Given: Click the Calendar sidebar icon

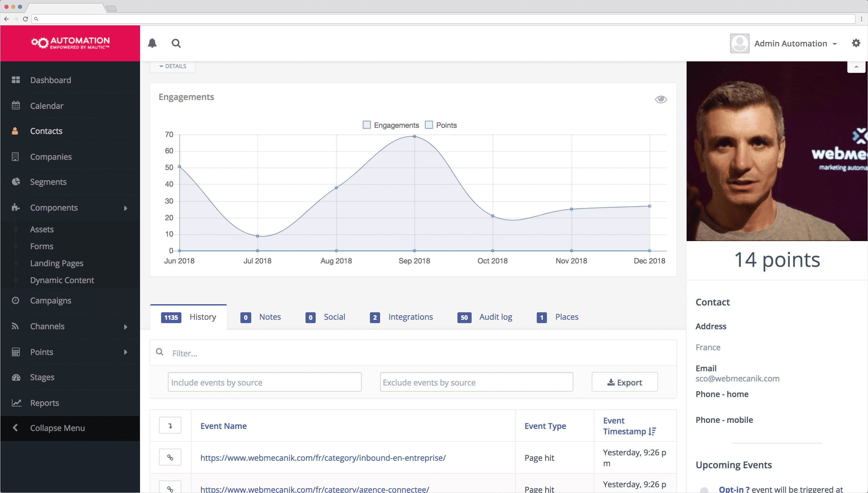Looking at the screenshot, I should tap(16, 105).
